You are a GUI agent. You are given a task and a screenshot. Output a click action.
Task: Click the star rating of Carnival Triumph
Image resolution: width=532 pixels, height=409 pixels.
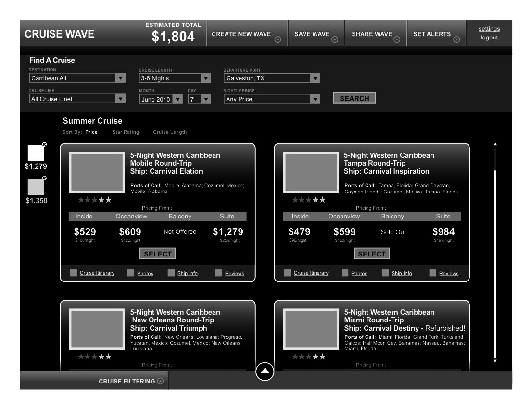click(95, 357)
